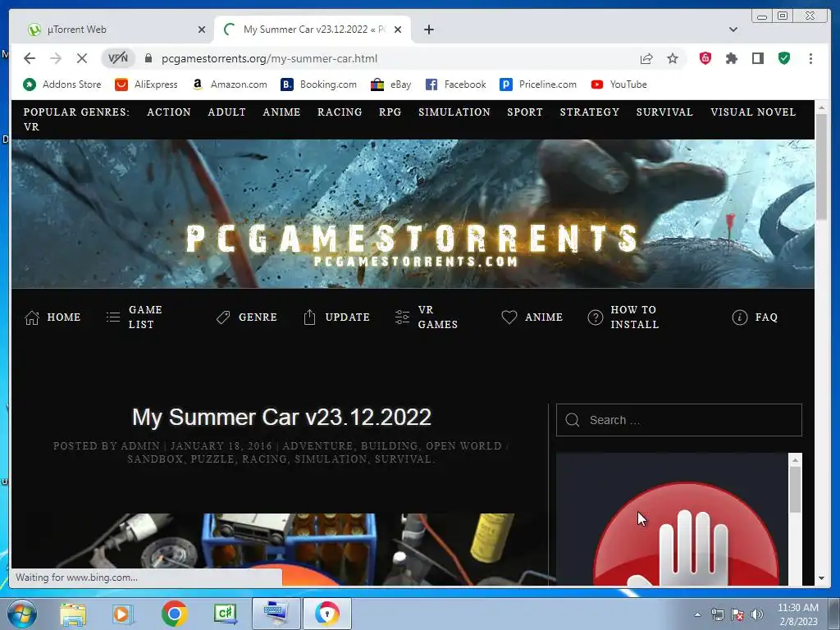Open the HOW TO INSTALL menu item
840x630 pixels.
[x=623, y=317]
